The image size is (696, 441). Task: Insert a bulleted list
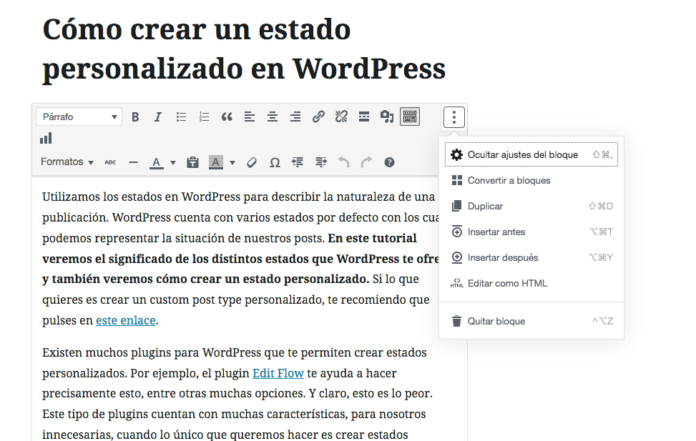[181, 117]
